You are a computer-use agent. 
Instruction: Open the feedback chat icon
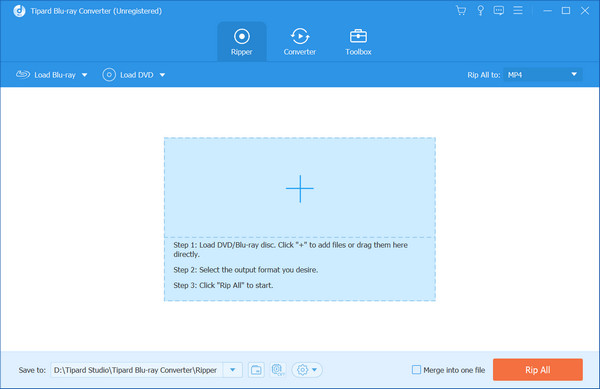pos(499,11)
